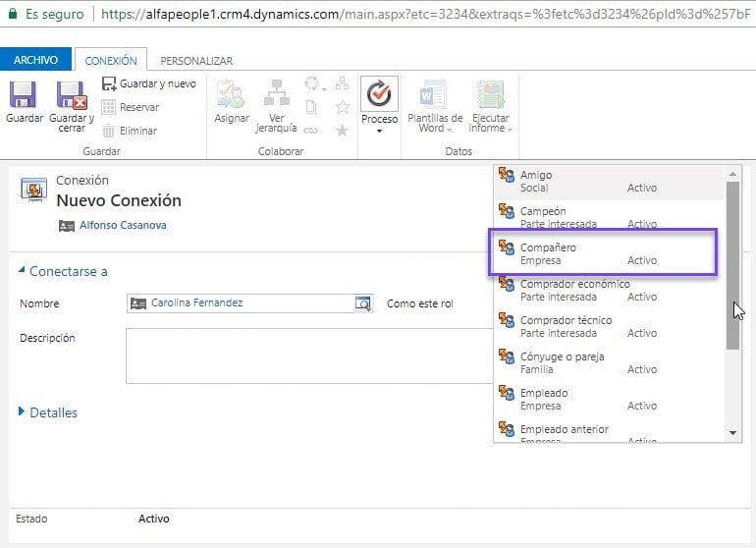756x548 pixels.
Task: Click the outlined star icon
Action: pos(343,107)
